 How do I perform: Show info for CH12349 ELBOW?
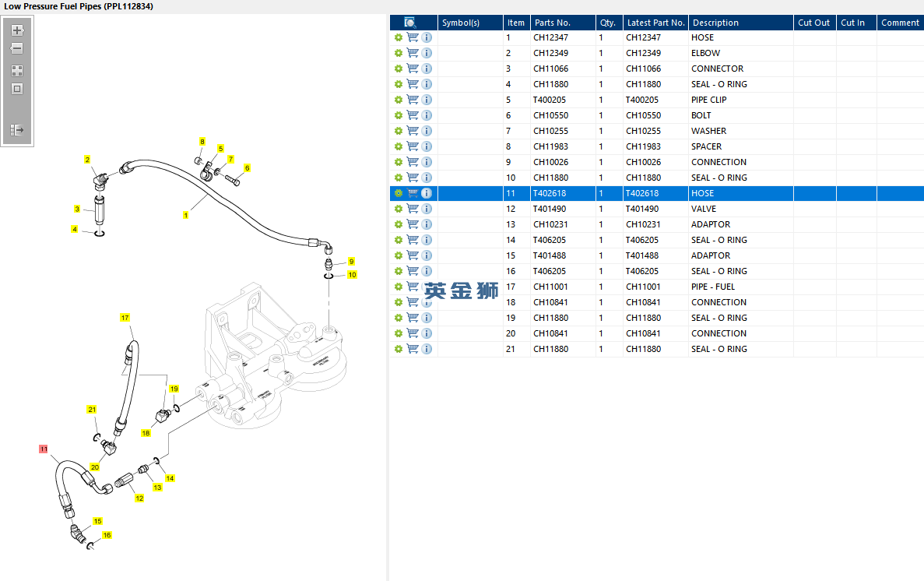tap(427, 53)
